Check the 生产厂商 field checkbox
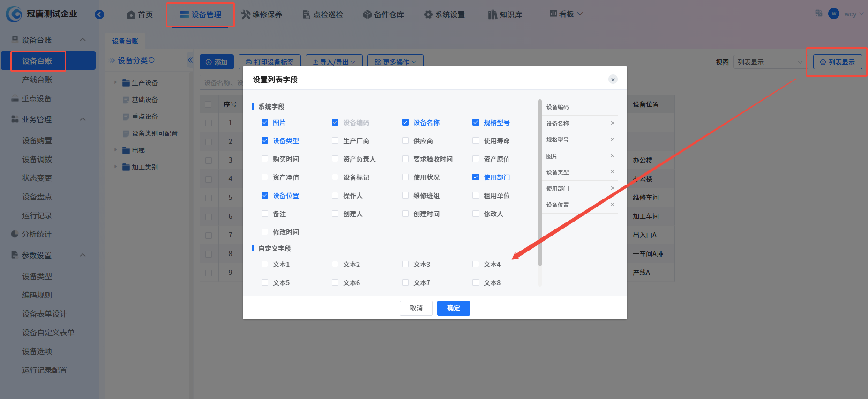The image size is (868, 399). pos(335,141)
